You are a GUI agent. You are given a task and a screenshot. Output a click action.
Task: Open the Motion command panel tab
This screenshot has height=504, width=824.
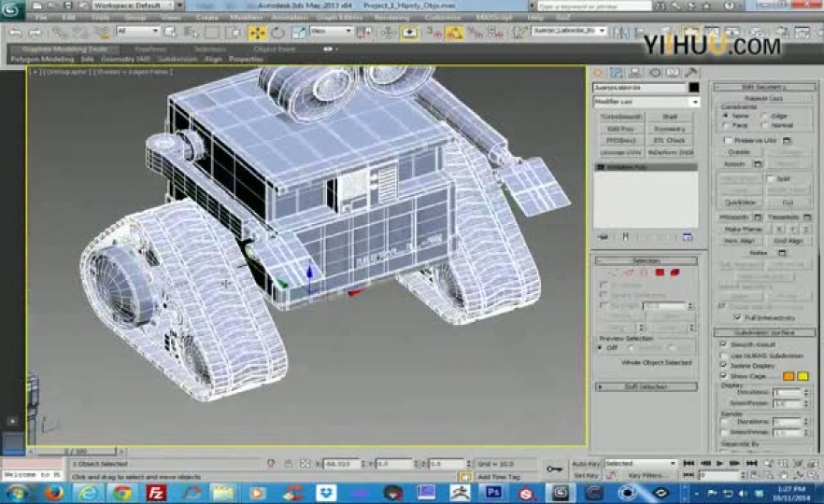tap(655, 73)
